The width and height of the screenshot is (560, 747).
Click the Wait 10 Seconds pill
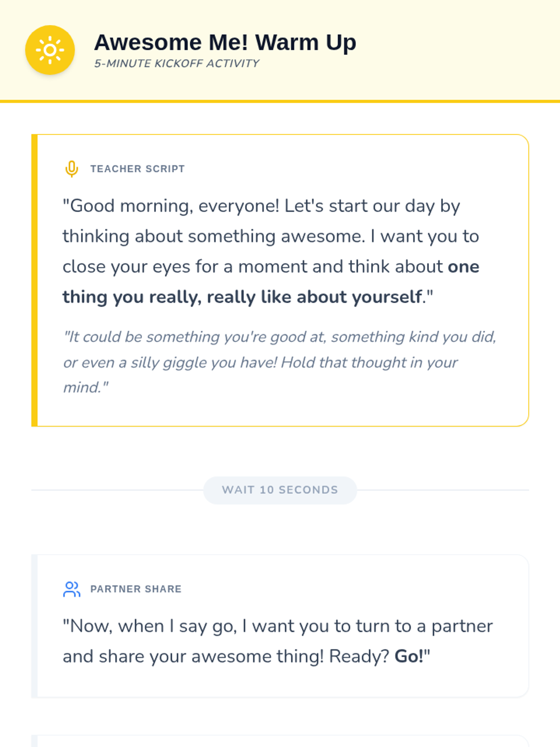(x=280, y=490)
